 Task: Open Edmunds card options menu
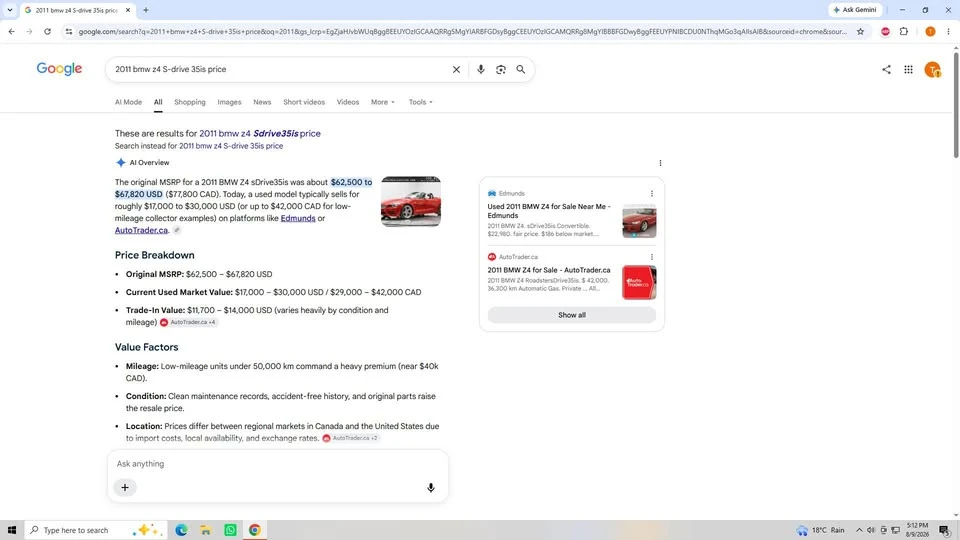[x=651, y=193]
